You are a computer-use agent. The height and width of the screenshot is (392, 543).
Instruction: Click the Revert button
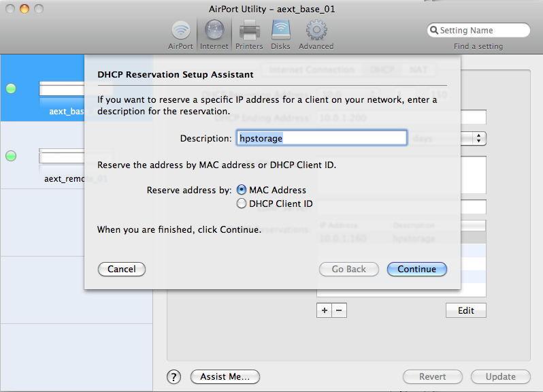433,376
